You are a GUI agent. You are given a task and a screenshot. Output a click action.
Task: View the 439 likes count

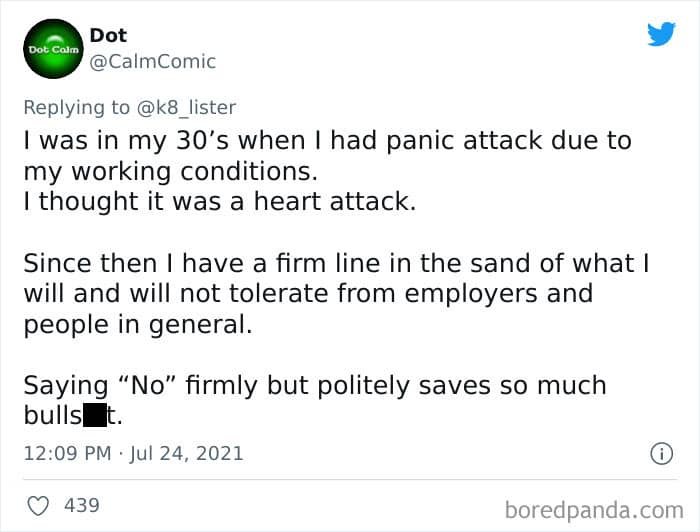click(x=82, y=506)
